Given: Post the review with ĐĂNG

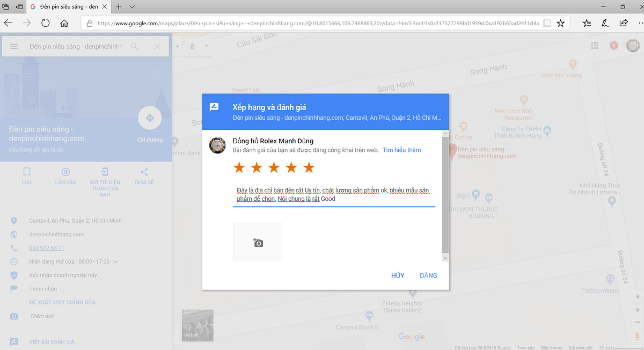Looking at the screenshot, I should 428,275.
